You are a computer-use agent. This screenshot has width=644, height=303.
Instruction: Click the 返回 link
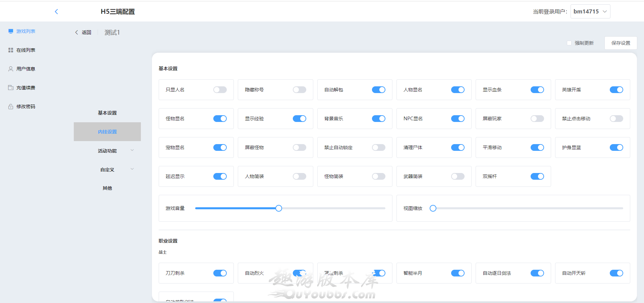pyautogui.click(x=86, y=33)
